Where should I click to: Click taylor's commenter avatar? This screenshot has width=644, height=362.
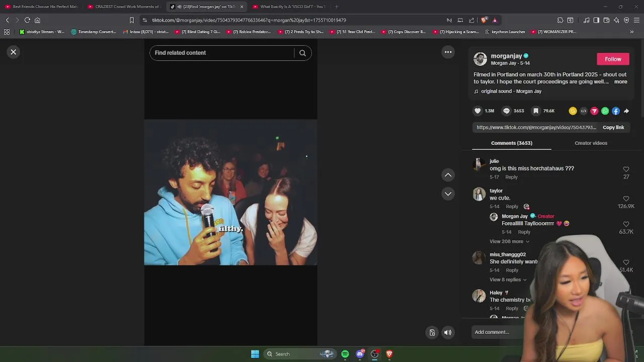479,194
